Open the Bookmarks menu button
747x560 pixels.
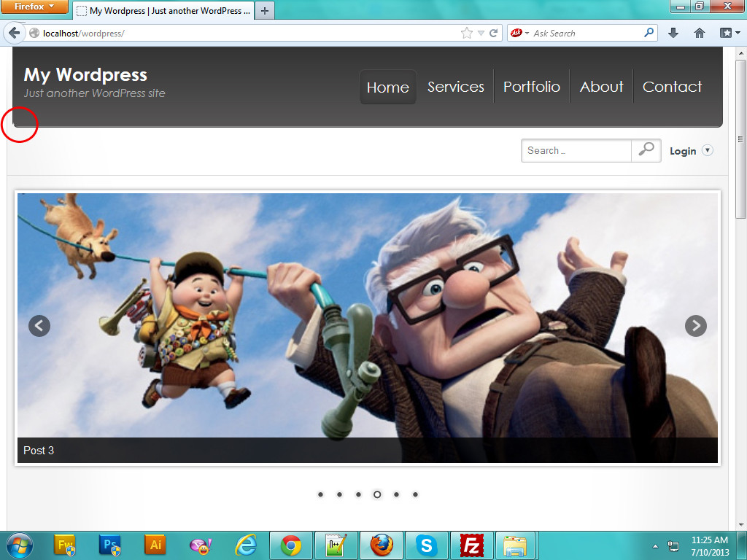tap(729, 33)
